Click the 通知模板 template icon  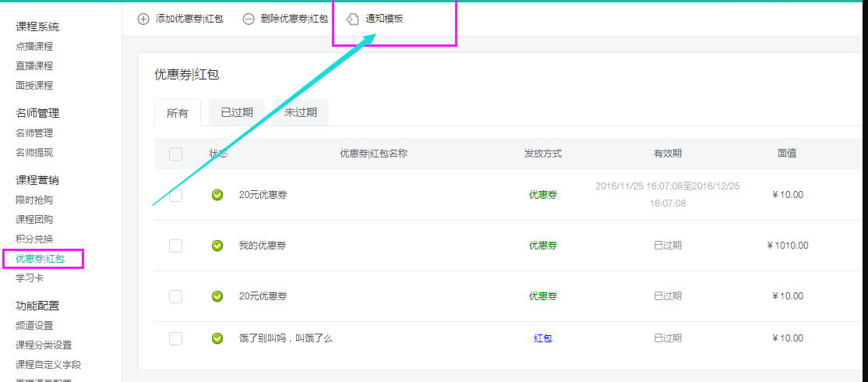click(x=353, y=19)
